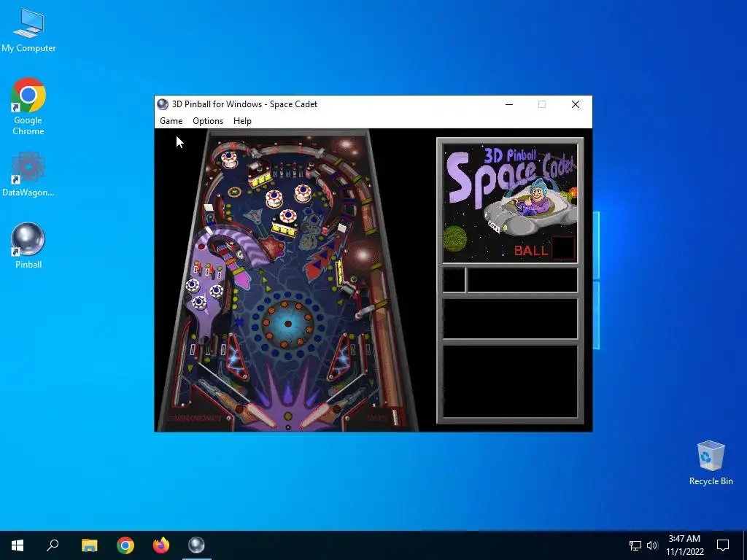Close the 3D Pinball window
The image size is (747, 560).
click(x=576, y=104)
